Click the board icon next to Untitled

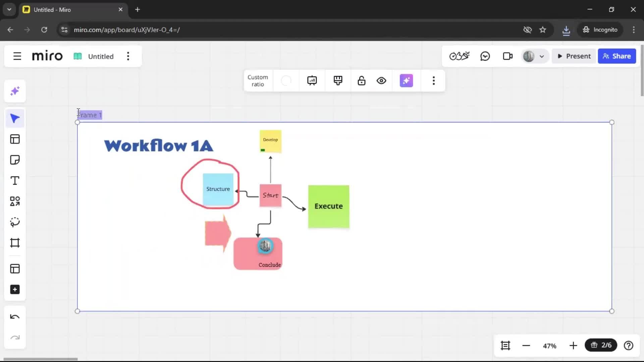[x=77, y=56]
